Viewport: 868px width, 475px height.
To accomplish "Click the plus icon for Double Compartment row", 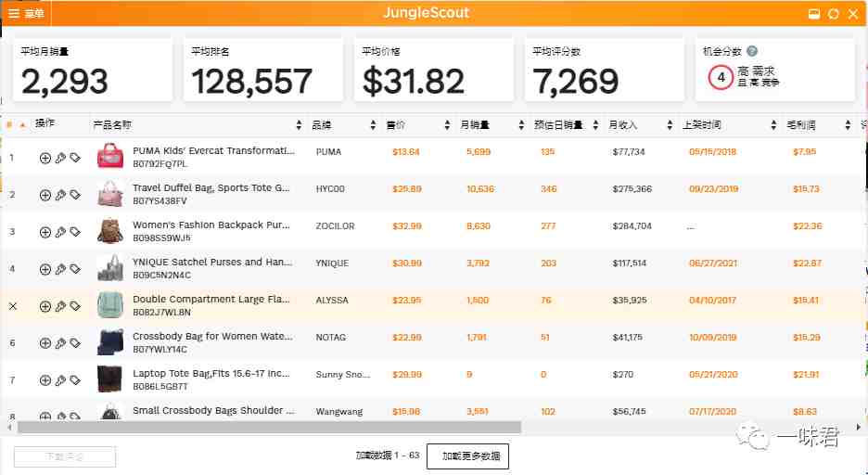I will [45, 306].
